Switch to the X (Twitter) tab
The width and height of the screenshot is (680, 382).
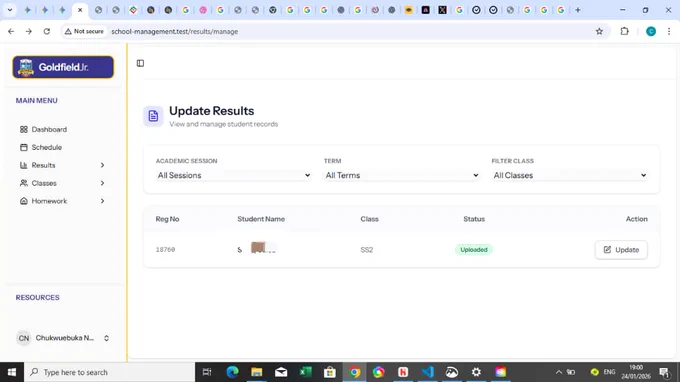click(x=442, y=10)
